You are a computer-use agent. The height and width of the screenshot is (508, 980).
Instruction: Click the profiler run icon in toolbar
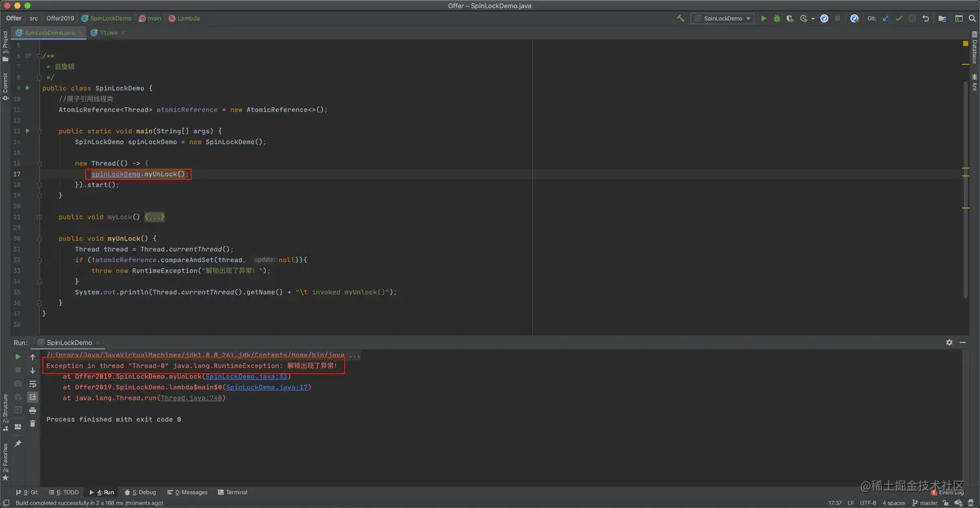[x=804, y=18]
